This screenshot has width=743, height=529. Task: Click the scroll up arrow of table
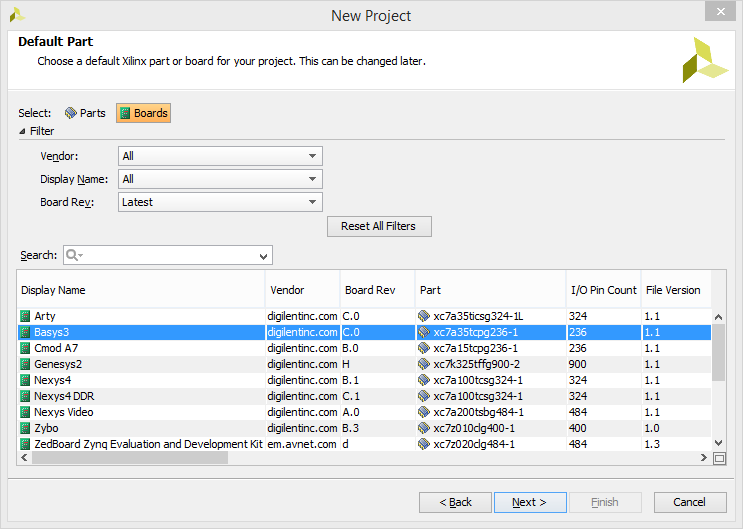718,317
